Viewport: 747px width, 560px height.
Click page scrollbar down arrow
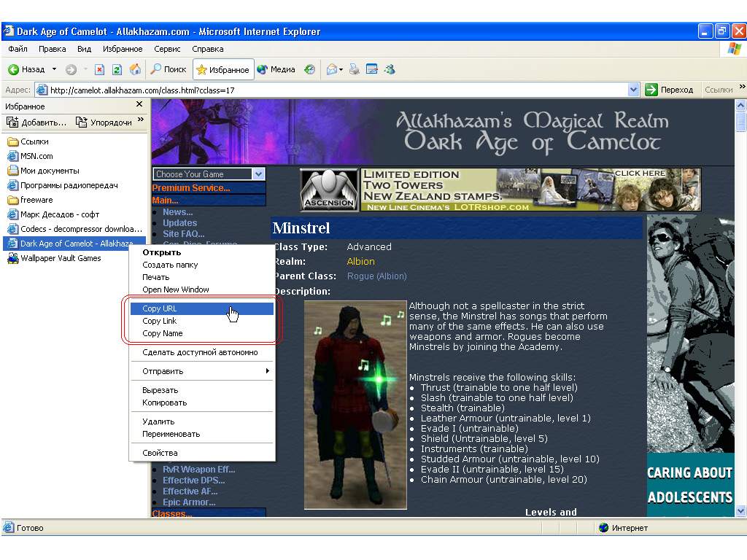pyautogui.click(x=740, y=511)
